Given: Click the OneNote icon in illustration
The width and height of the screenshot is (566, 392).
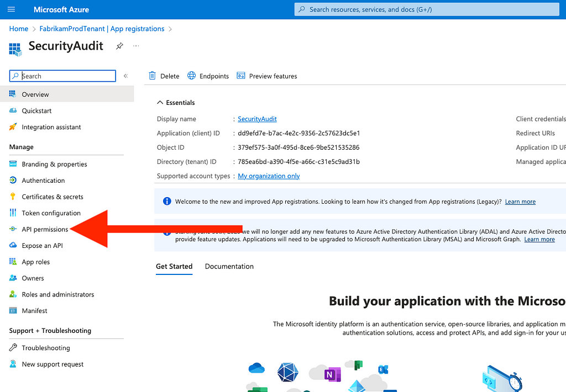Looking at the screenshot, I should tap(333, 374).
